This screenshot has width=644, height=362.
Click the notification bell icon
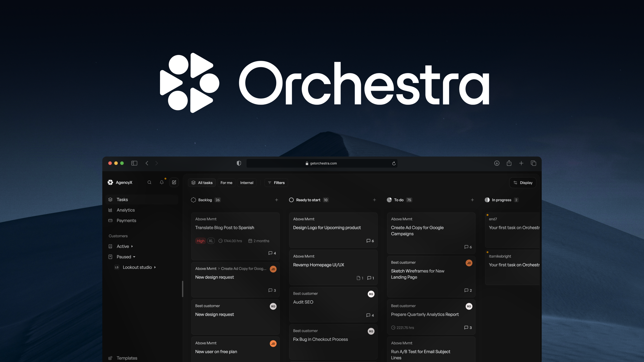click(x=162, y=182)
